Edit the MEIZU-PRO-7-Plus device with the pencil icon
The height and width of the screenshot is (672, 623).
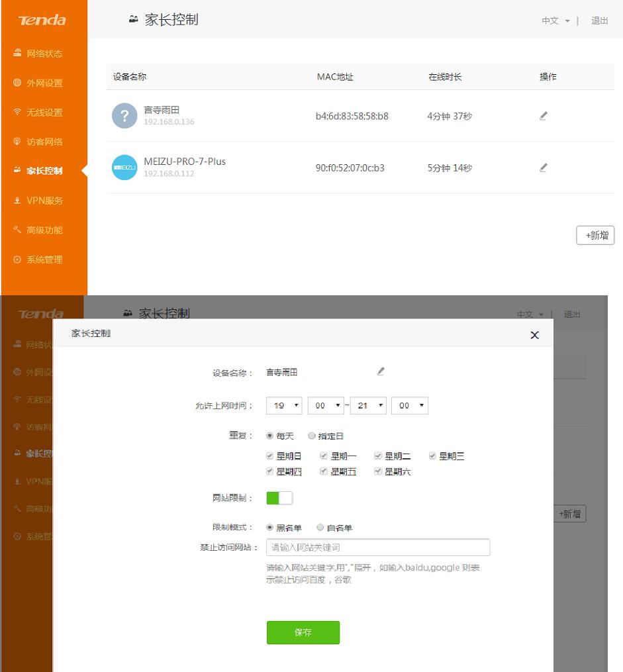click(x=543, y=168)
